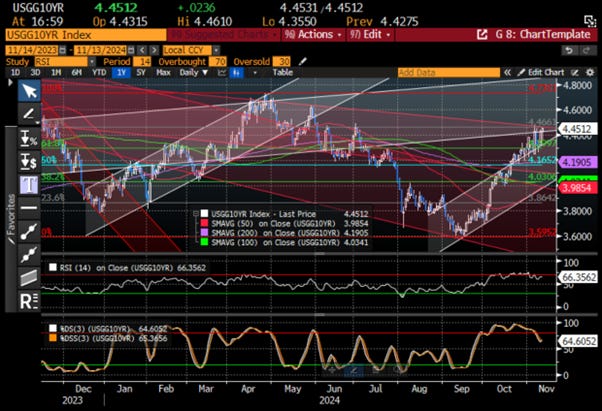Click the Edit Chart button
The image size is (602, 411).
click(x=541, y=73)
